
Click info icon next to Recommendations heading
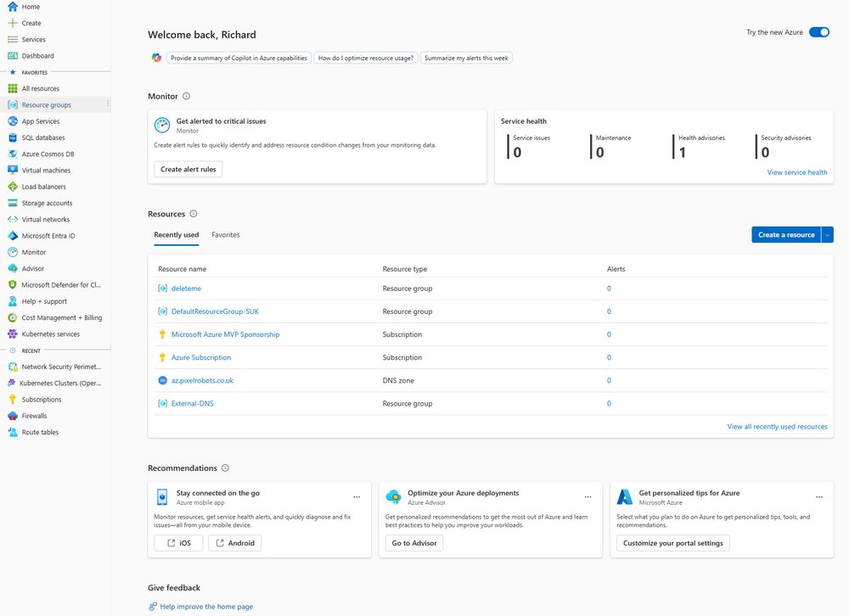(225, 468)
